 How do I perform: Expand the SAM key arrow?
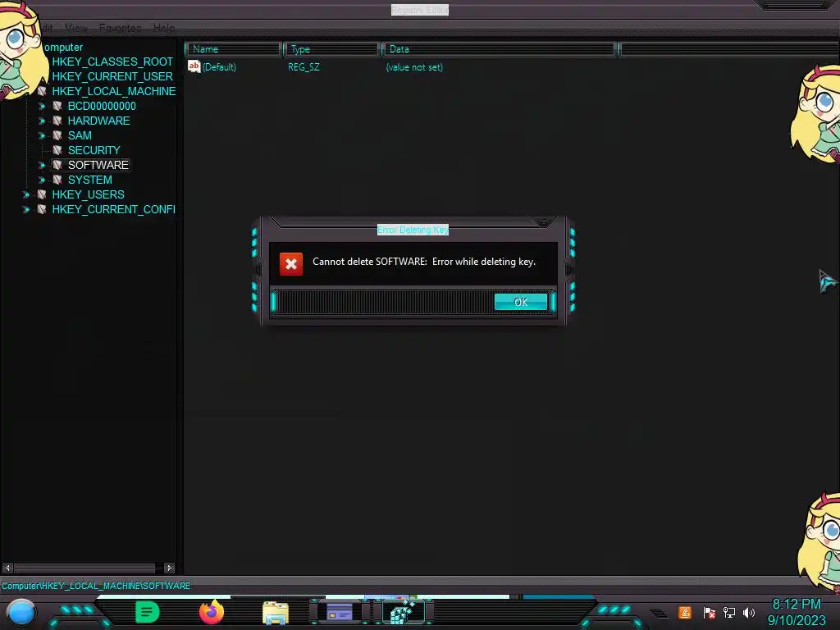point(42,135)
